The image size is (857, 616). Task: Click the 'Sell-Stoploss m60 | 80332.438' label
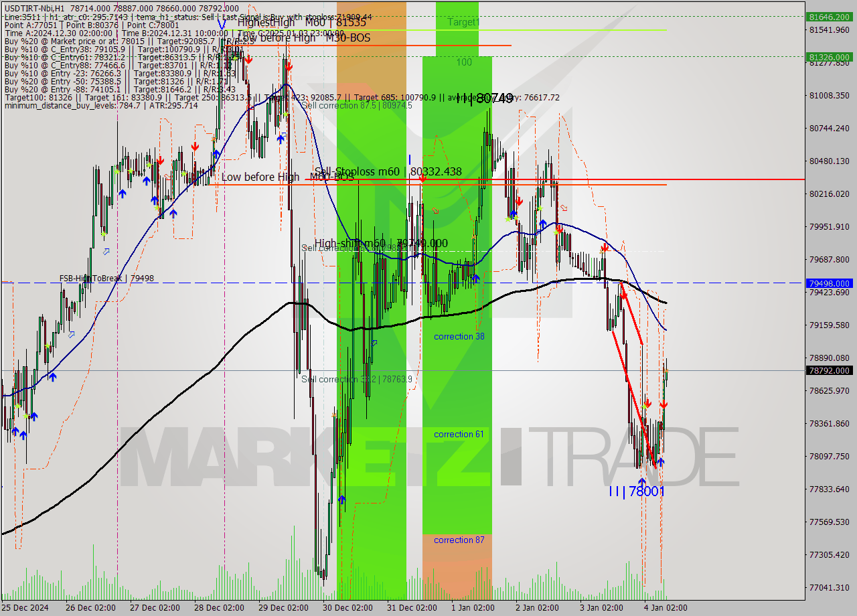coord(388,172)
